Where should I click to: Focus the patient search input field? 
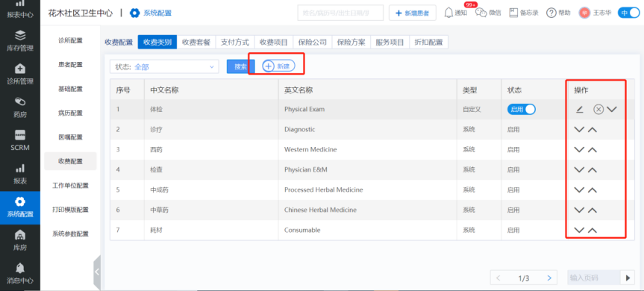340,13
